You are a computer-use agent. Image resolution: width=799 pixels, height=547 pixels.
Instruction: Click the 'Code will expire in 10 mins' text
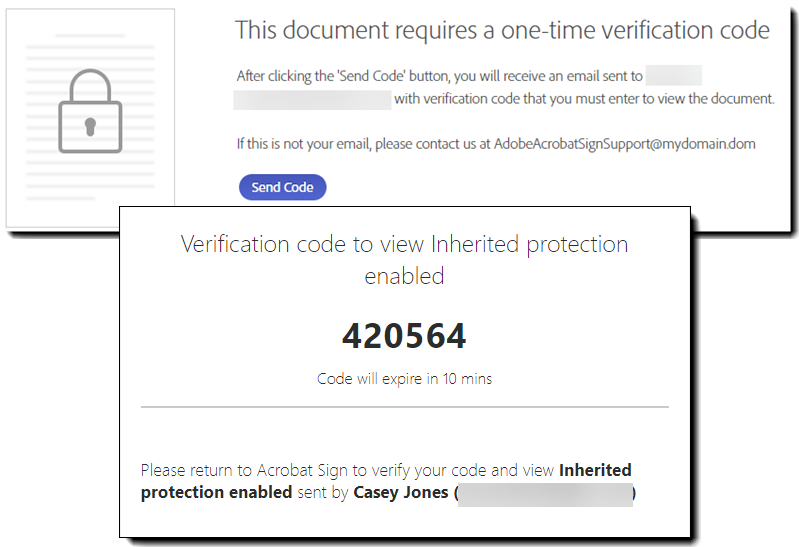[x=404, y=379]
